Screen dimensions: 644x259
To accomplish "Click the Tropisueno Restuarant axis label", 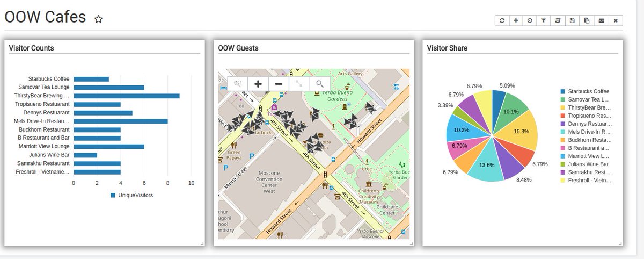I will tap(42, 104).
